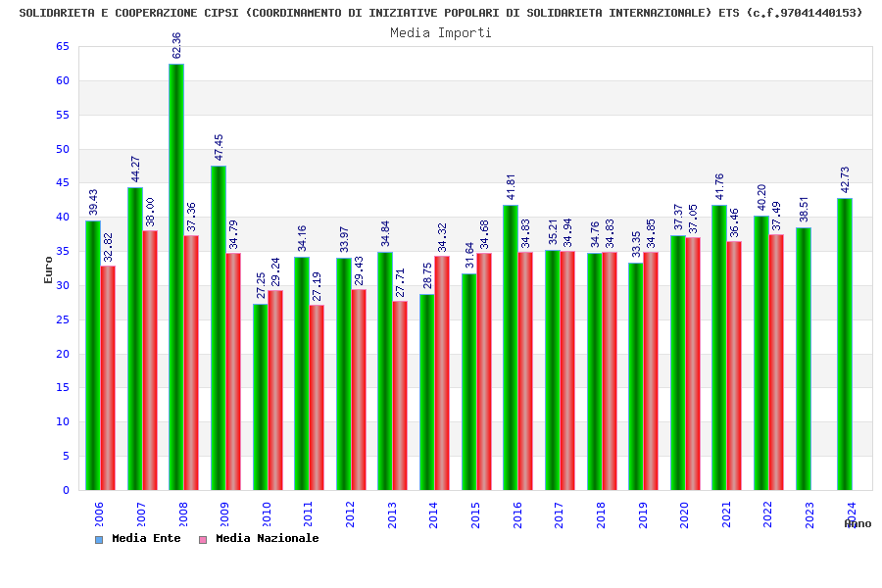The height and width of the screenshot is (588, 882).
Task: Click the 42.73 value label
Action: click(x=845, y=179)
